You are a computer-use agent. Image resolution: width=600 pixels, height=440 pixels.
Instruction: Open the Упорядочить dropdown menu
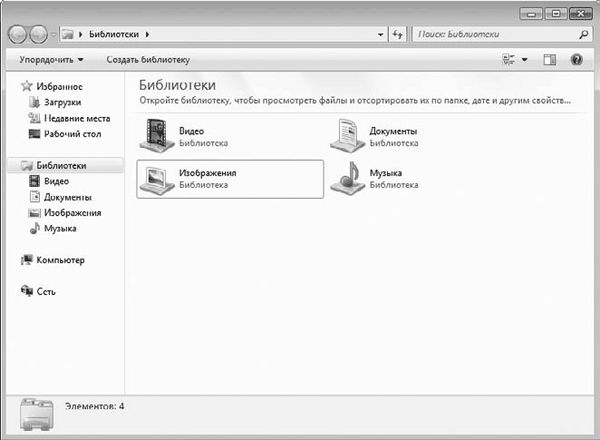coord(51,60)
